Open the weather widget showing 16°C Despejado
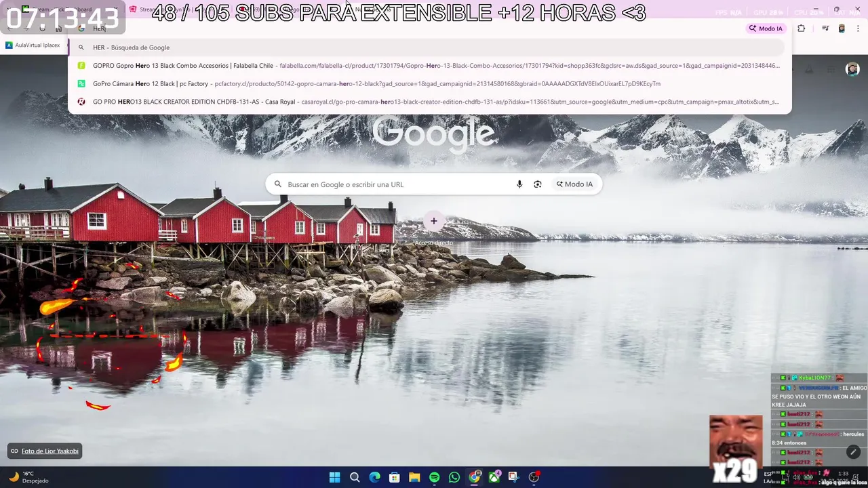This screenshot has height=488, width=868. point(28,477)
